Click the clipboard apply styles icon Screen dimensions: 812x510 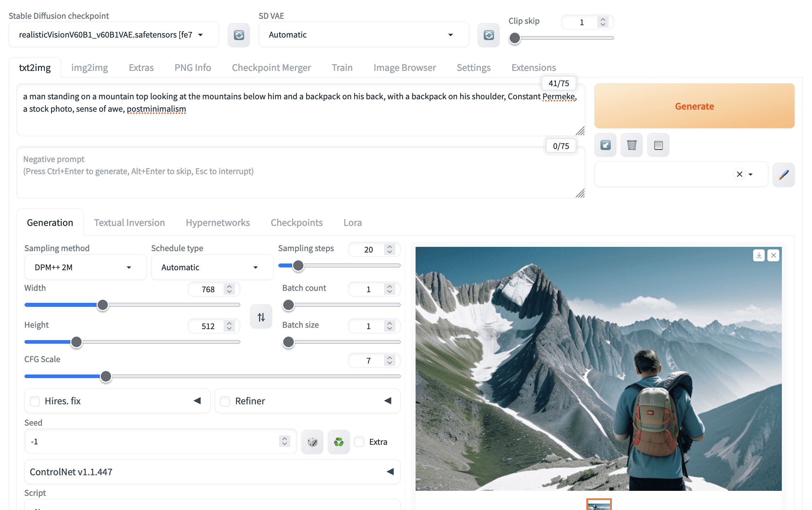[x=658, y=145]
